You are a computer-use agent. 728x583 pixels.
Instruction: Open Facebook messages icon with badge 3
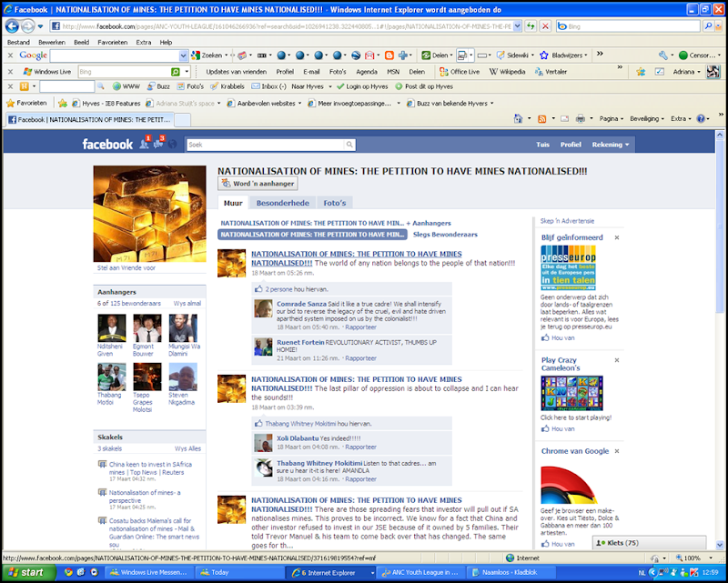click(x=158, y=144)
